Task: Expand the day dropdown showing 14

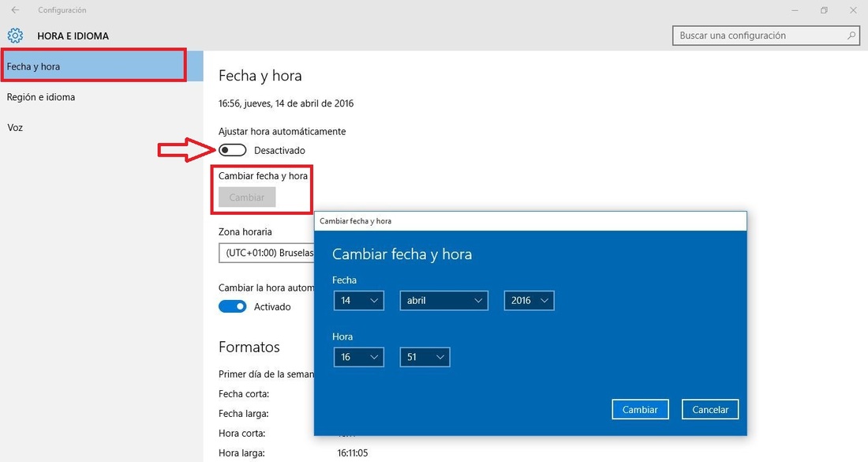Action: pyautogui.click(x=359, y=300)
